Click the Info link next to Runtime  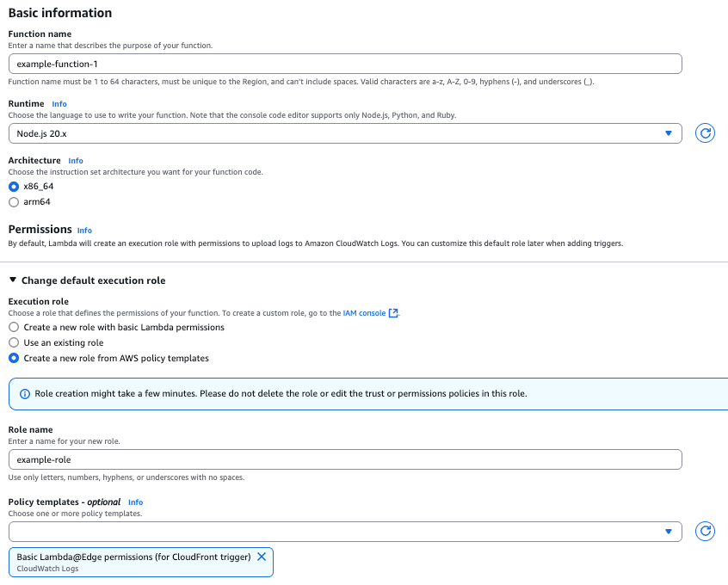pos(59,104)
